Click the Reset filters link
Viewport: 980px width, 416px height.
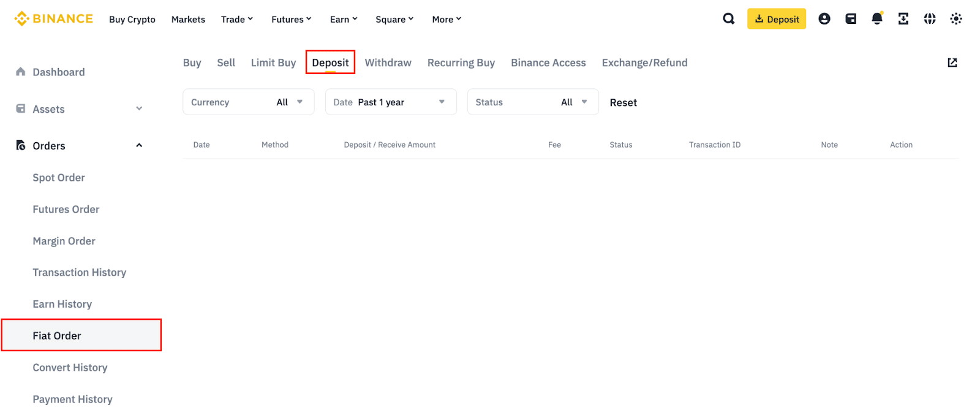(623, 103)
